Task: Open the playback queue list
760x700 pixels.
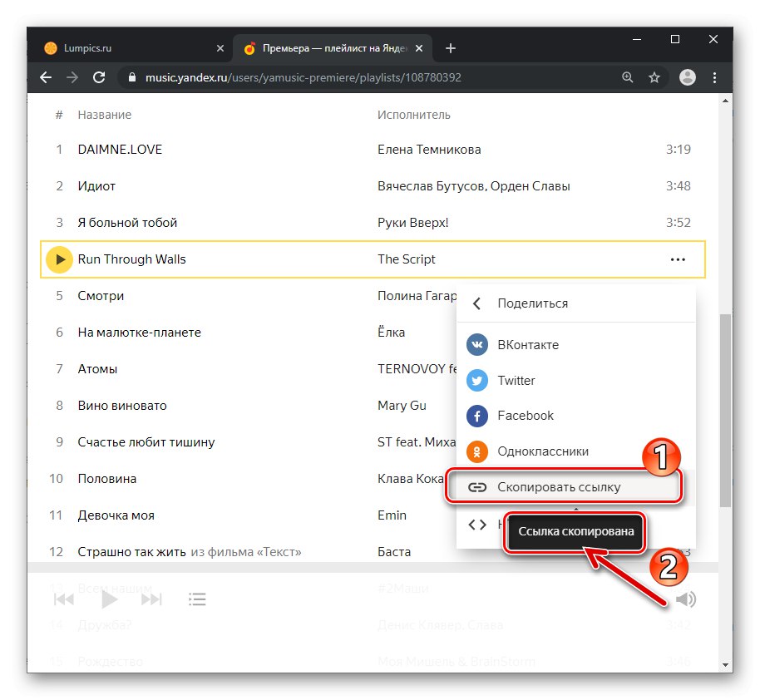Action: [x=197, y=599]
